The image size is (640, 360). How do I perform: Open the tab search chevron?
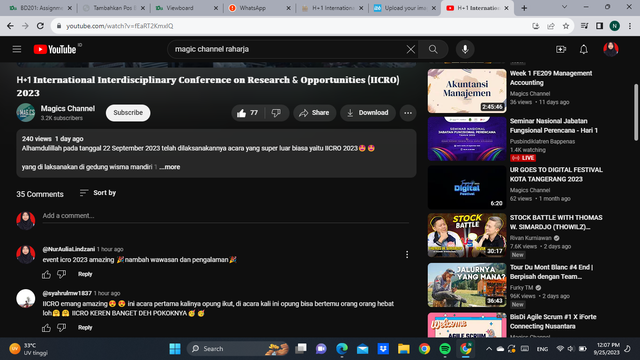tap(564, 7)
